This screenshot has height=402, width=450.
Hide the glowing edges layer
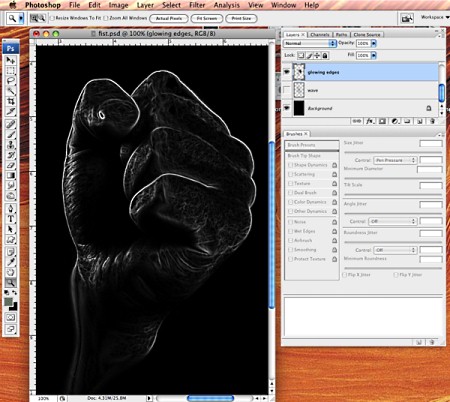click(x=287, y=72)
